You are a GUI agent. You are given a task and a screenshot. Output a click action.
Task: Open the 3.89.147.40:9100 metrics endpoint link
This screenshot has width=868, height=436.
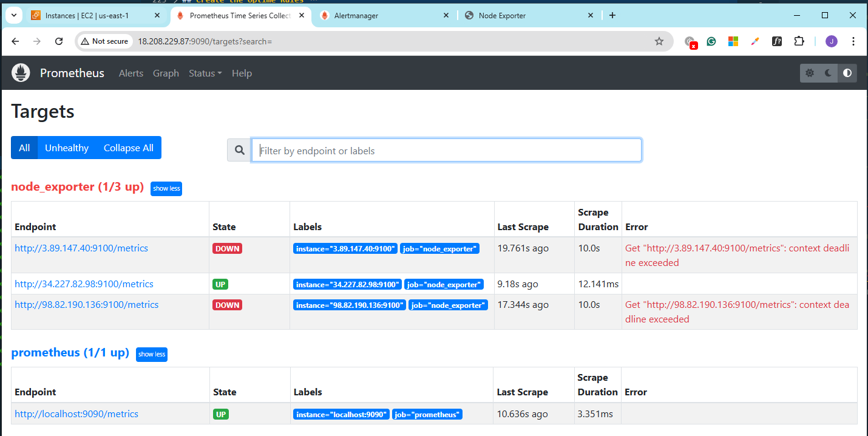81,248
